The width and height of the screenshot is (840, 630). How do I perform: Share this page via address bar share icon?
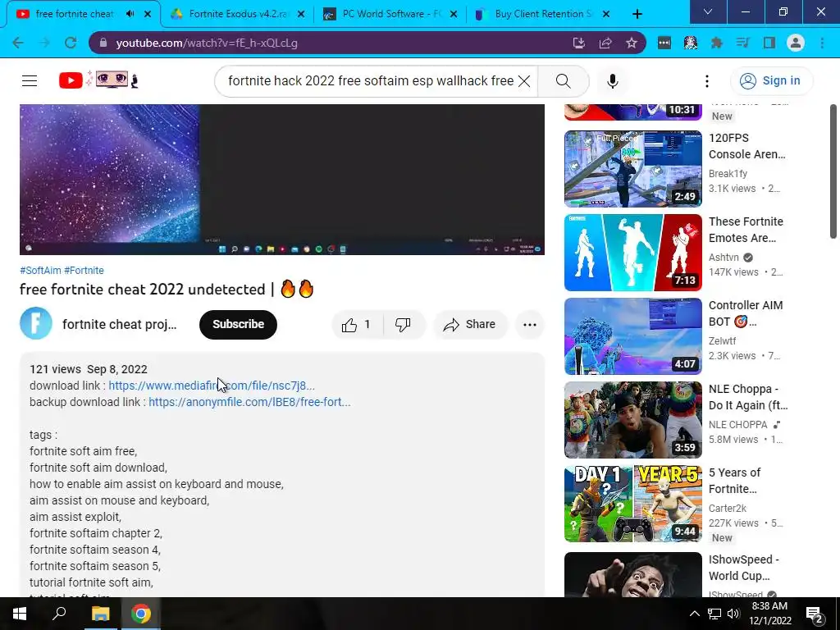[x=605, y=43]
